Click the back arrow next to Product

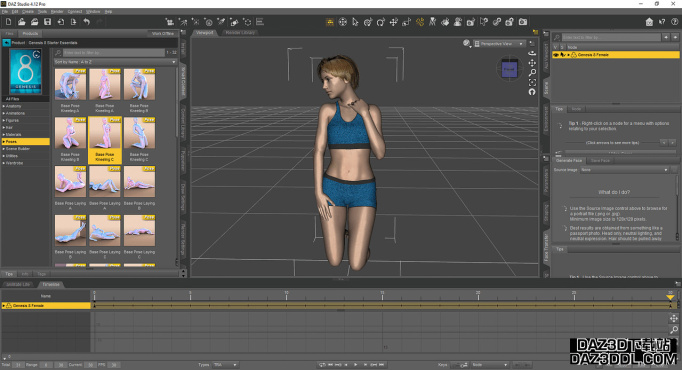click(x=7, y=43)
